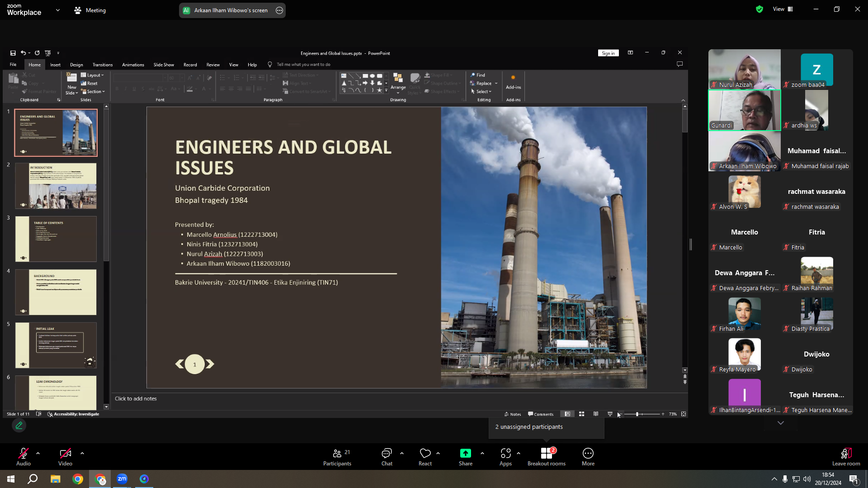The width and height of the screenshot is (868, 488).
Task: Unmute audio in Zoom
Action: 24,457
